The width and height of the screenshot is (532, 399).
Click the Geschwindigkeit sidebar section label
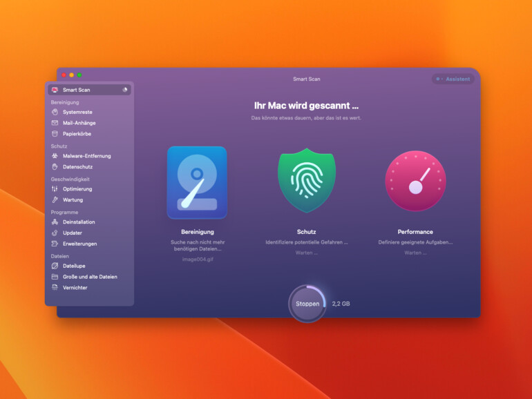[x=70, y=179]
